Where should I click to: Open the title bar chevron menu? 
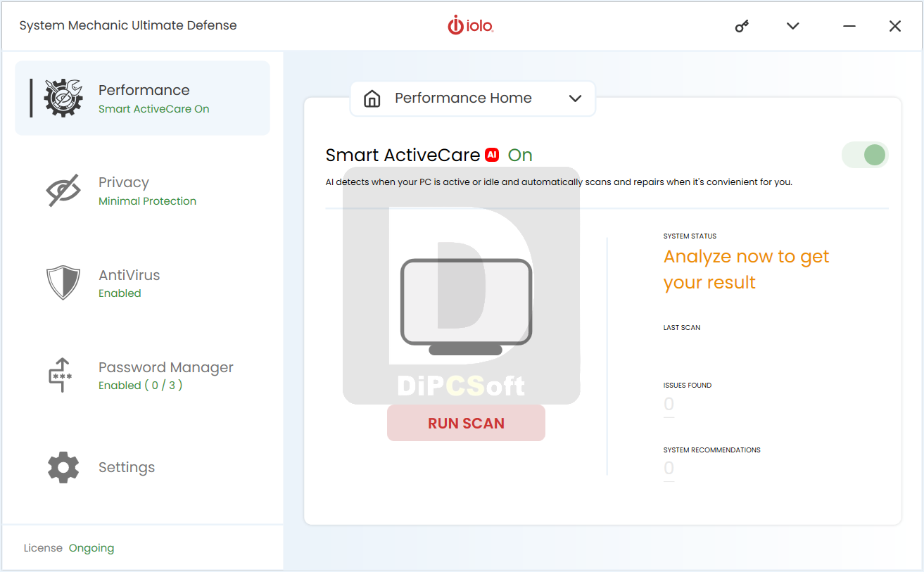click(793, 26)
